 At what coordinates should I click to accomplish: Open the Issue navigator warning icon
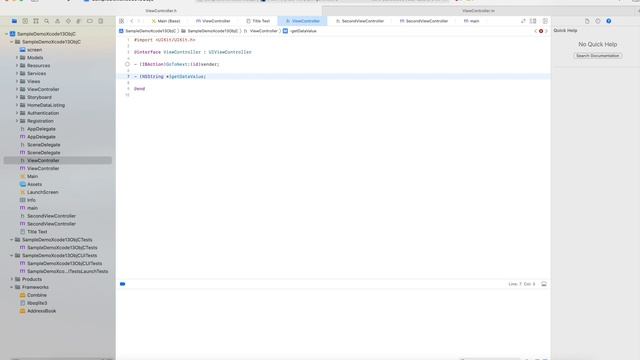[x=57, y=21]
